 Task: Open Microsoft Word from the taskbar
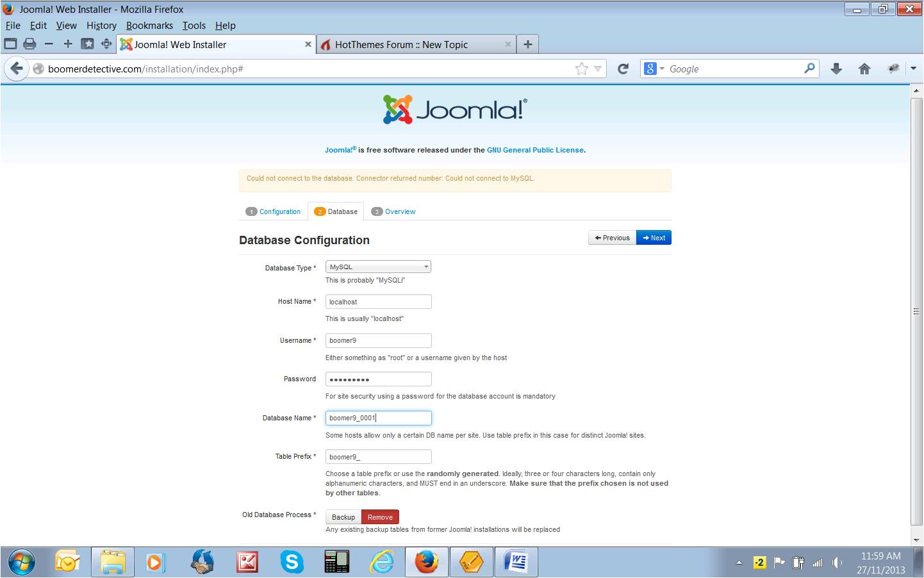coord(516,563)
